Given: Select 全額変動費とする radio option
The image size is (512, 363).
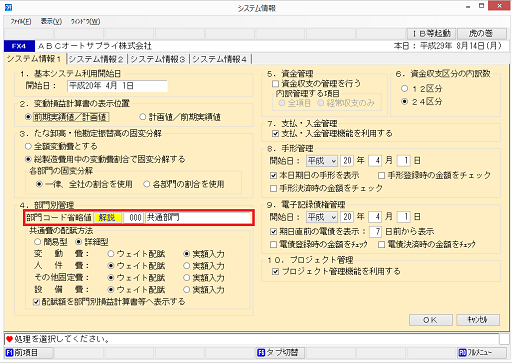Looking at the screenshot, I should pyautogui.click(x=61, y=146).
